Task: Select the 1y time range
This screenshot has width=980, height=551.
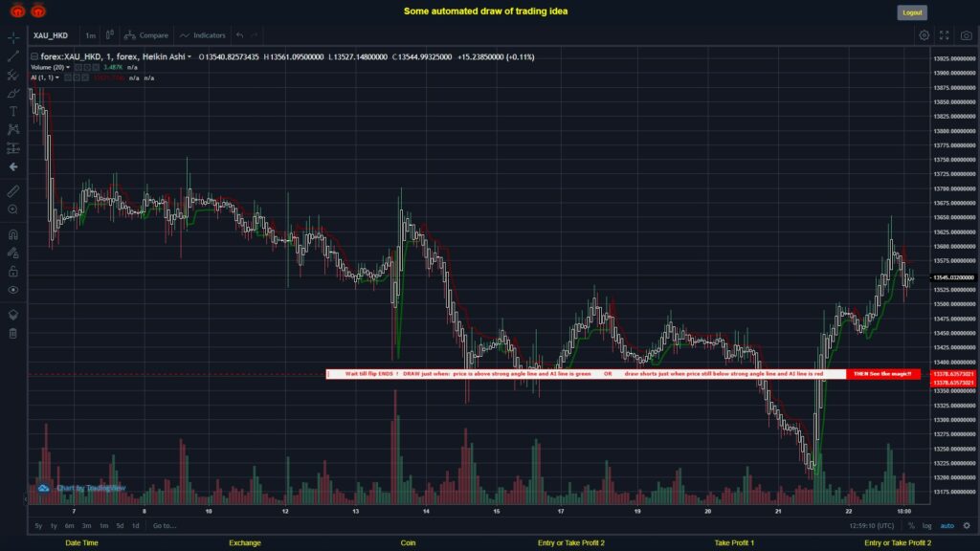Action: (54, 526)
